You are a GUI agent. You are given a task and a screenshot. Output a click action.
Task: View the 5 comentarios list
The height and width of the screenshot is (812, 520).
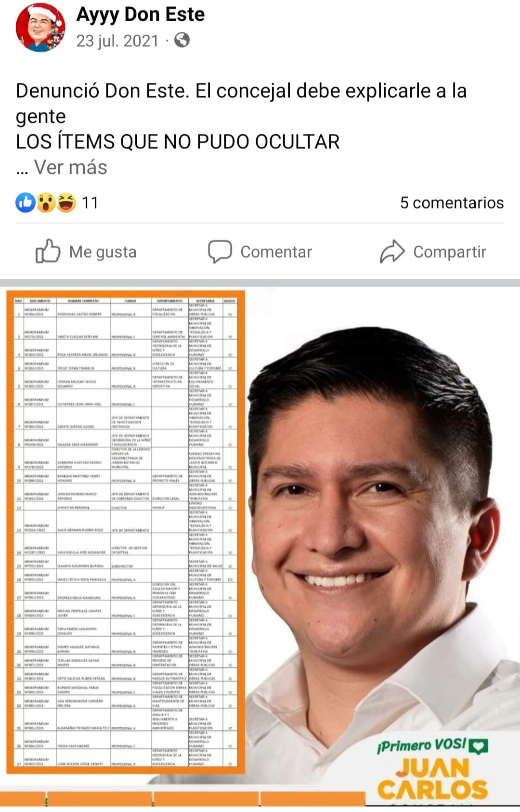click(452, 203)
